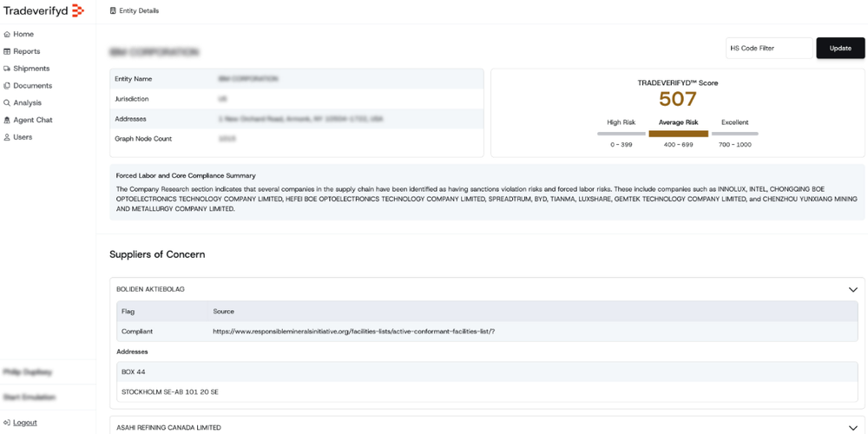The width and height of the screenshot is (868, 434).
Task: Click the Agent Chat icon
Action: pos(7,120)
